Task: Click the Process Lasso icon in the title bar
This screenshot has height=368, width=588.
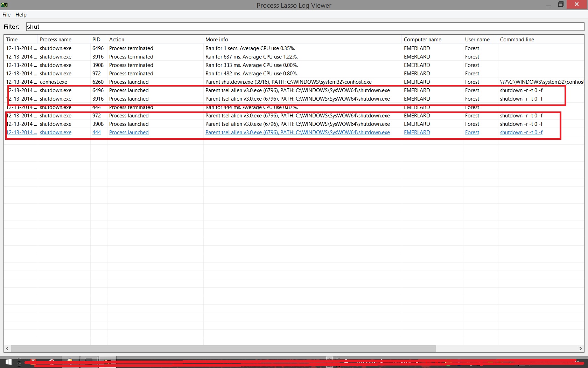Action: [4, 5]
